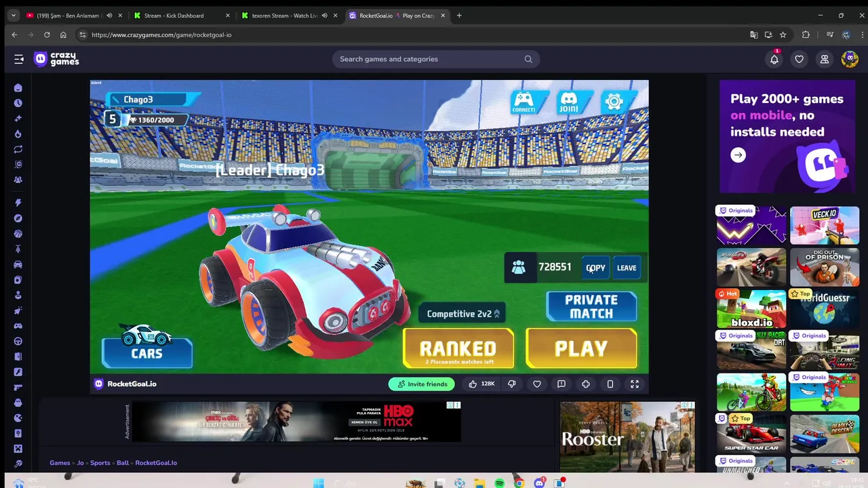Switch to the texoren Stream tab
Screen dimensions: 868x488
click(x=288, y=16)
